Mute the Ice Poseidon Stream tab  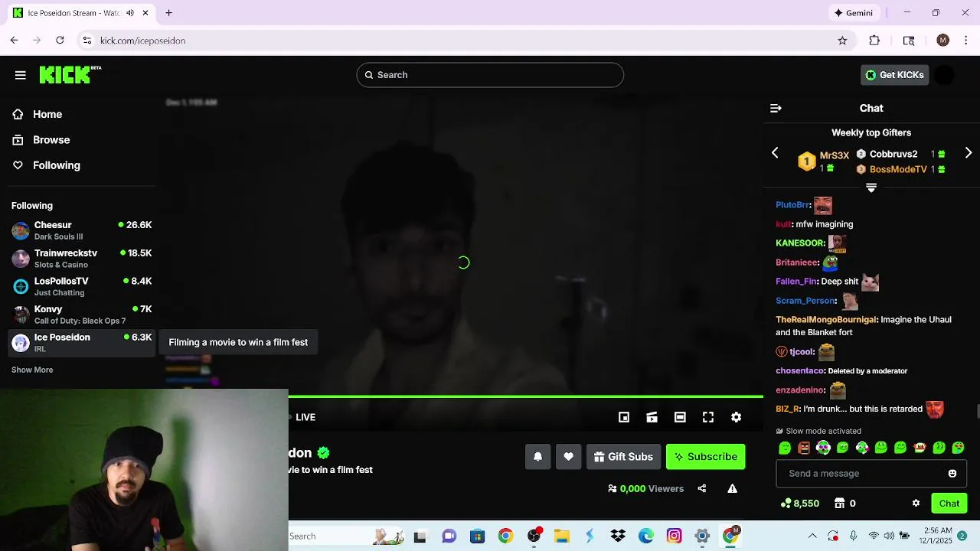click(130, 13)
